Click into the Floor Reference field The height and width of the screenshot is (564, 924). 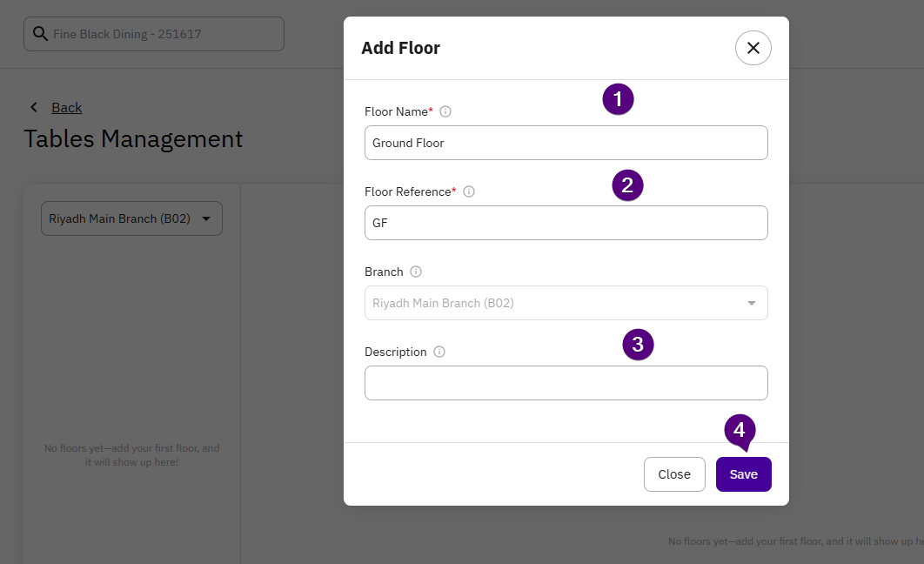coord(566,223)
